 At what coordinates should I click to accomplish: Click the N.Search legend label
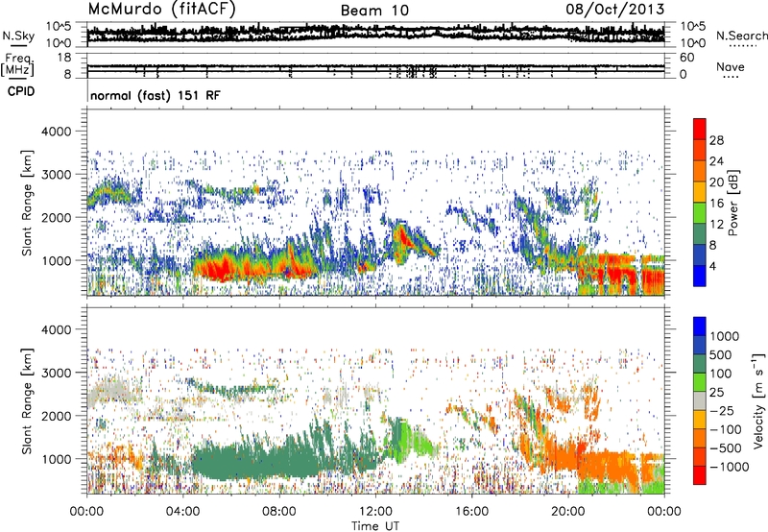741,36
